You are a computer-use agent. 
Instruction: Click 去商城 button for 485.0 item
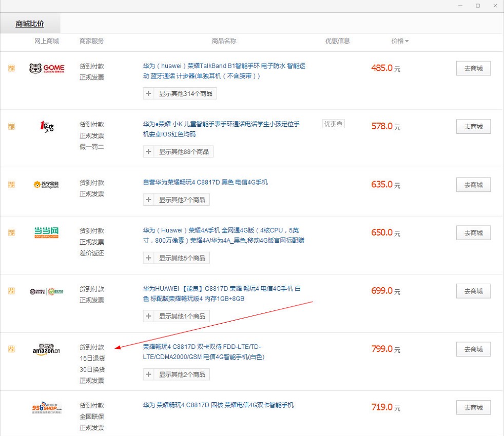tap(473, 68)
